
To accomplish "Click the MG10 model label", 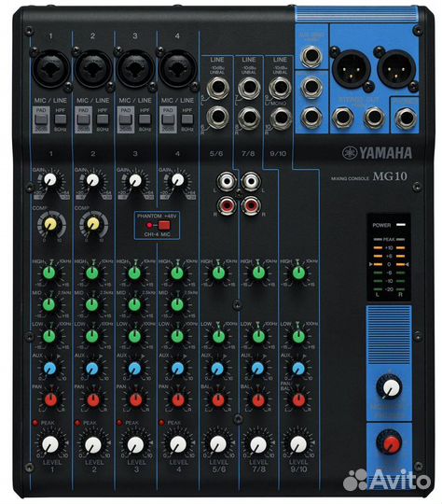I will 390,176.
